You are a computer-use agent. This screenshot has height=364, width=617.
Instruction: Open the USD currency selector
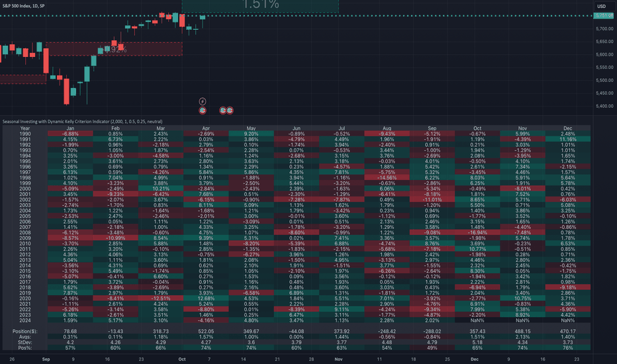pos(601,6)
